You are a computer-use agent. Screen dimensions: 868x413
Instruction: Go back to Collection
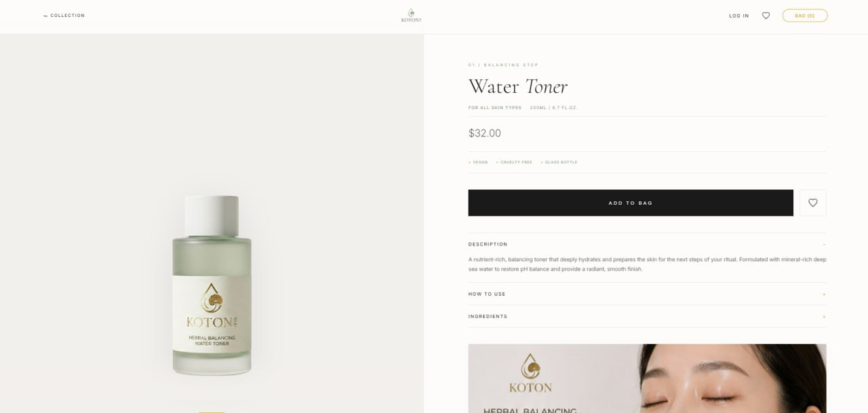pos(64,16)
